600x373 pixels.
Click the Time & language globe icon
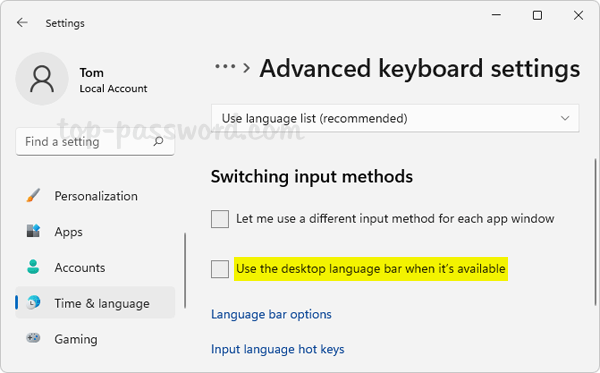(33, 303)
